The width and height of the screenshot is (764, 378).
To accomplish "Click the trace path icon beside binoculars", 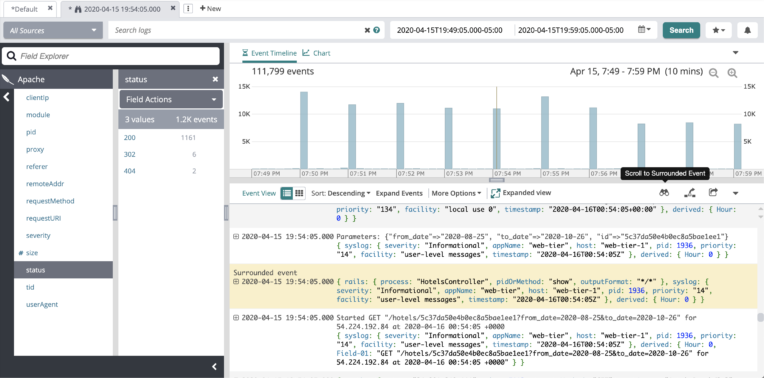I will coord(689,193).
